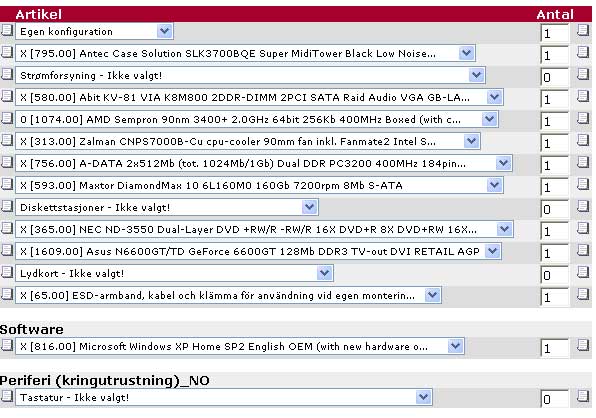Screen dimensions: 596x418
Task: Click the left note icon of the Asus N6600GT row
Action: 7,250
